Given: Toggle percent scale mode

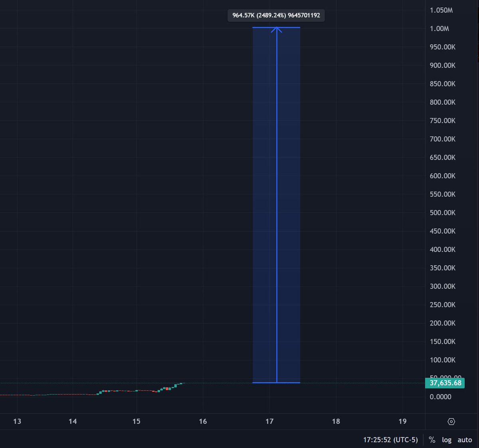Looking at the screenshot, I should tap(432, 440).
